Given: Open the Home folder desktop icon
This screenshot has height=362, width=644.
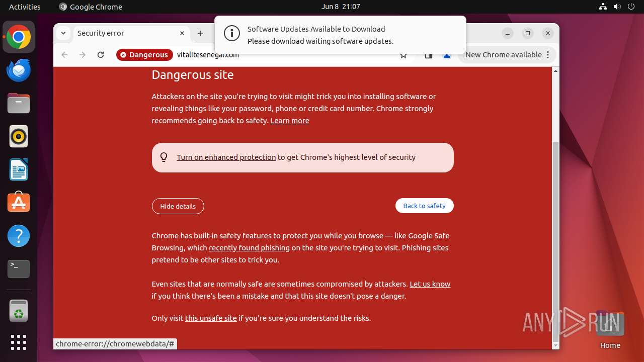Looking at the screenshot, I should (610, 329).
